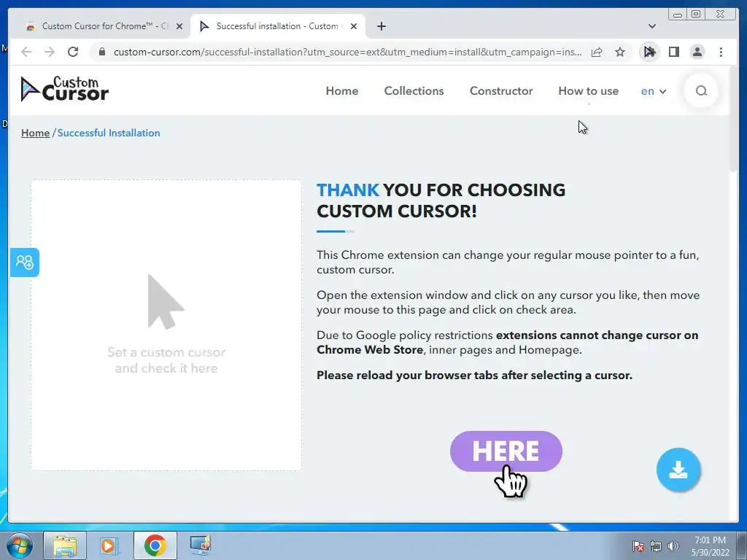747x560 pixels.
Task: Open the How to use menu item
Action: (x=589, y=91)
